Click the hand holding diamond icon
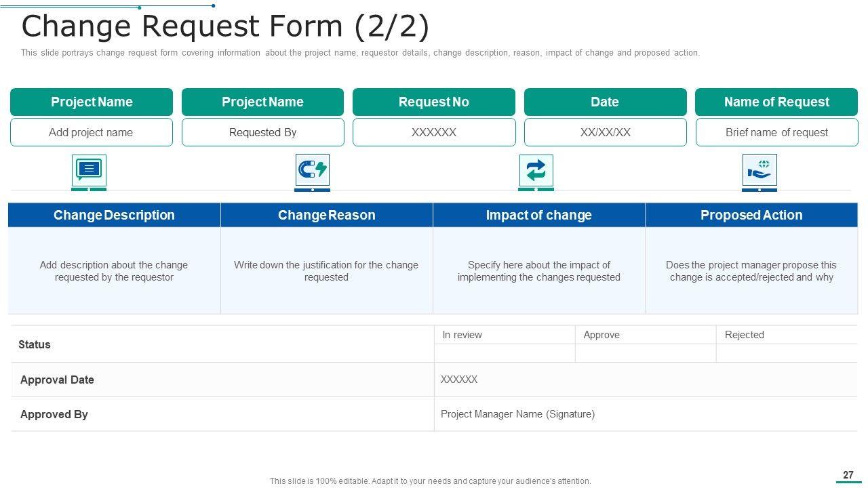The height and width of the screenshot is (488, 868). 759,169
